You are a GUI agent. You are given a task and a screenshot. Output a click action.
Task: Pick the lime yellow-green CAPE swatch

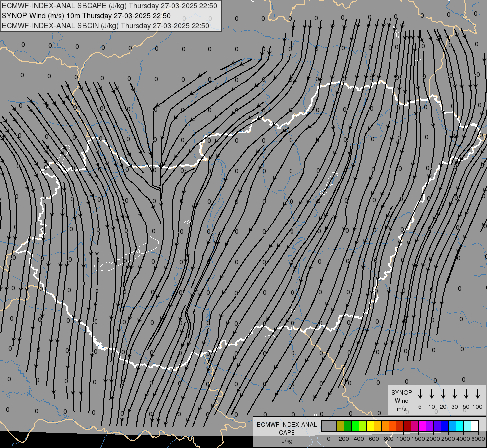(363, 426)
